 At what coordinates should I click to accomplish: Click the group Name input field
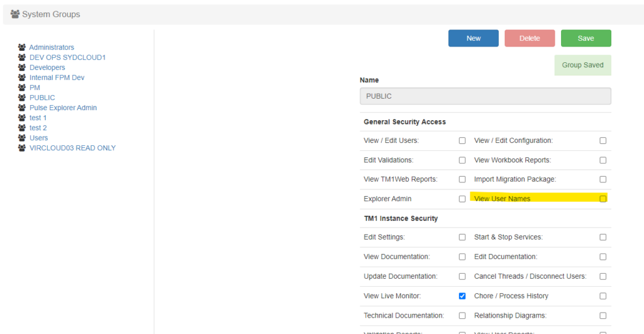(x=485, y=96)
